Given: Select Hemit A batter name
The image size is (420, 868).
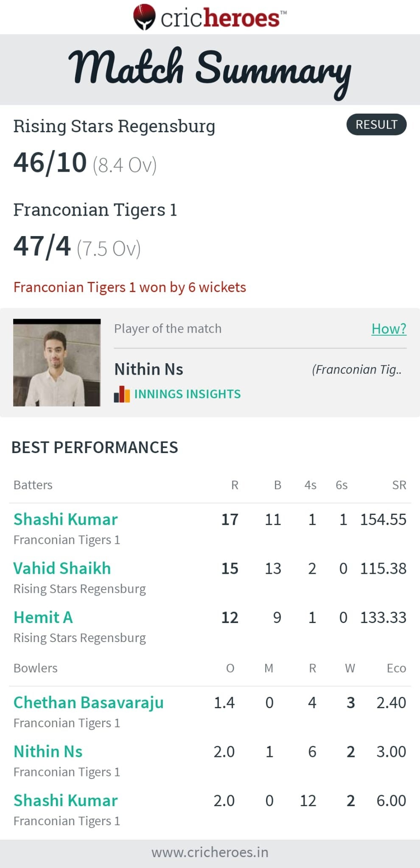Looking at the screenshot, I should click(x=43, y=618).
